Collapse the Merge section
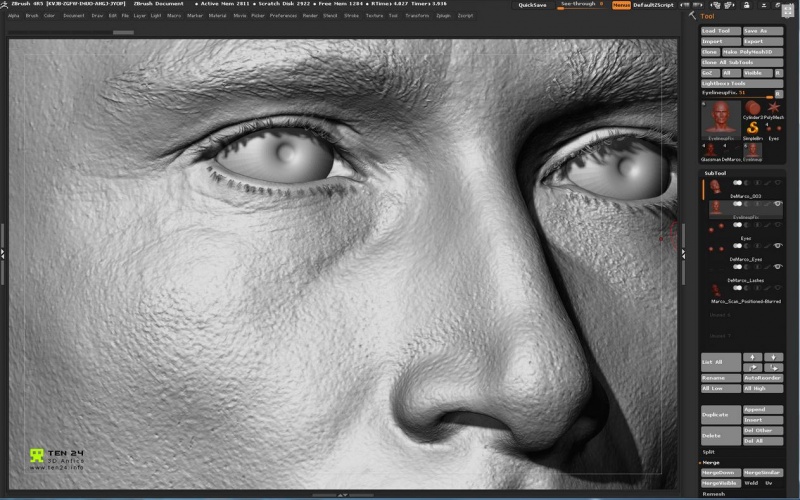The image size is (800, 500). coord(711,462)
